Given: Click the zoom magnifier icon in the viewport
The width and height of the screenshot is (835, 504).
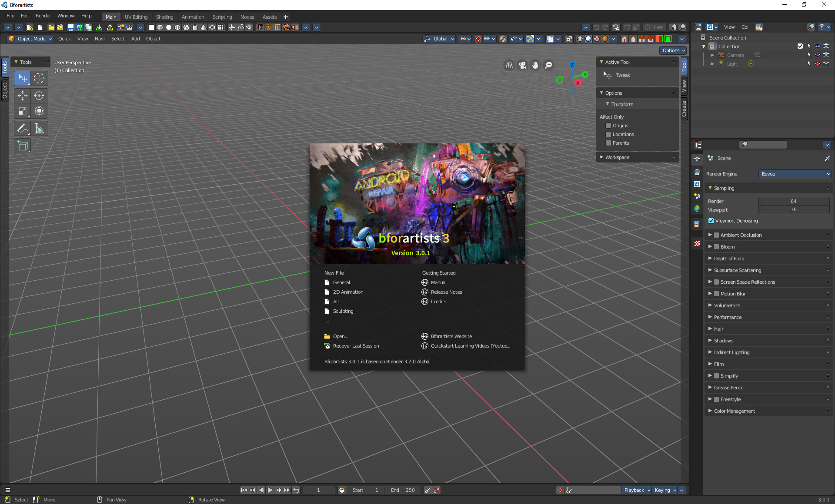Looking at the screenshot, I should (x=548, y=65).
